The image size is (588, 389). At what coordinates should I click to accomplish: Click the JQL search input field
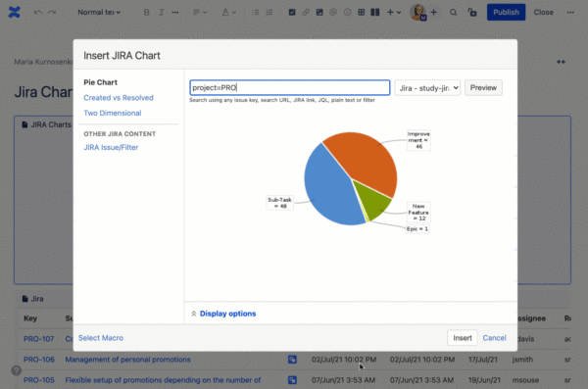coord(289,87)
